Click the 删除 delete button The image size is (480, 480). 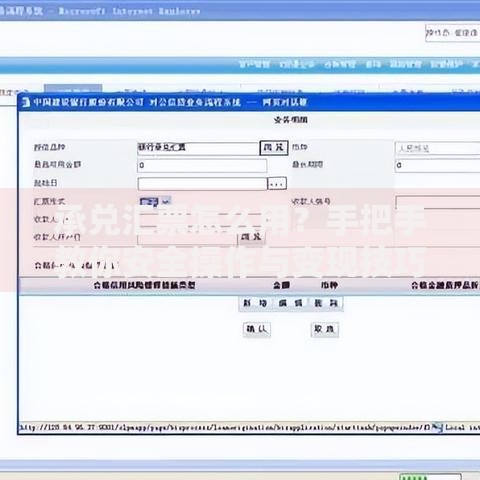[x=326, y=303]
